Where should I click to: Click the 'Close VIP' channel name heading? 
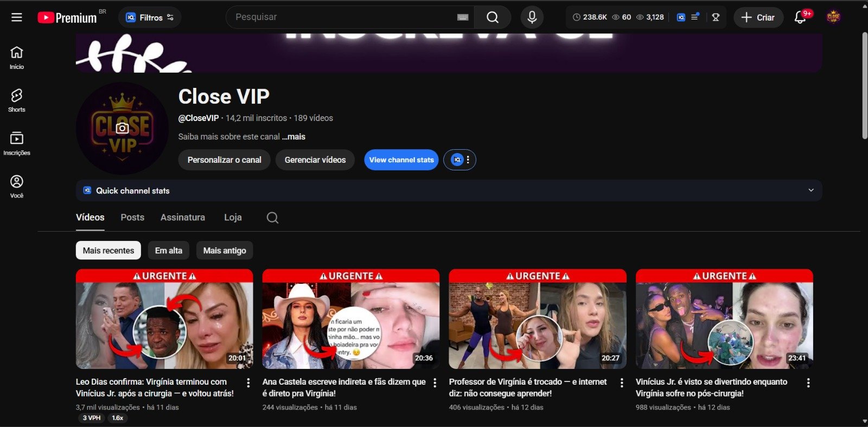pos(224,97)
